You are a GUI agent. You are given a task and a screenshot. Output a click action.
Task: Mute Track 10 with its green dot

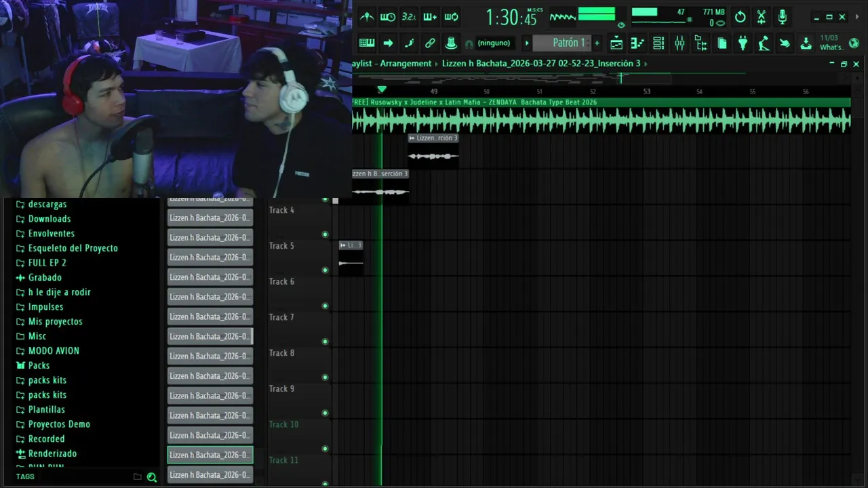coord(325,449)
